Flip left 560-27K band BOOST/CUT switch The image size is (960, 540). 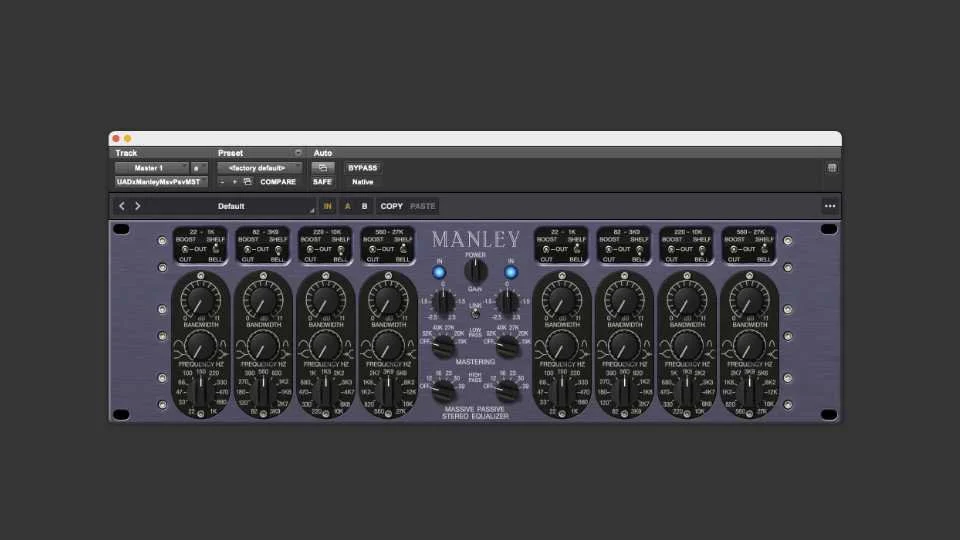click(x=372, y=249)
